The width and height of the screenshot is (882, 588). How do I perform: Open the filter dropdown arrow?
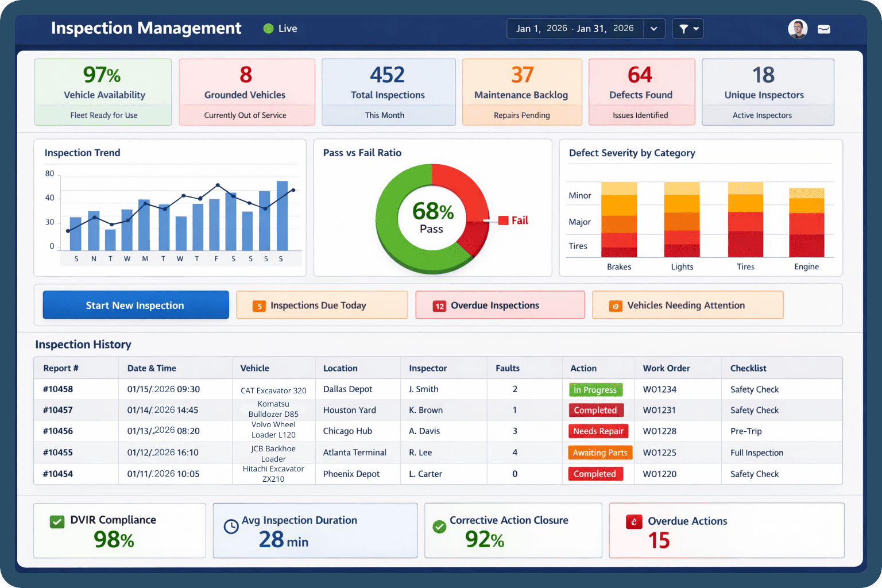(x=696, y=28)
